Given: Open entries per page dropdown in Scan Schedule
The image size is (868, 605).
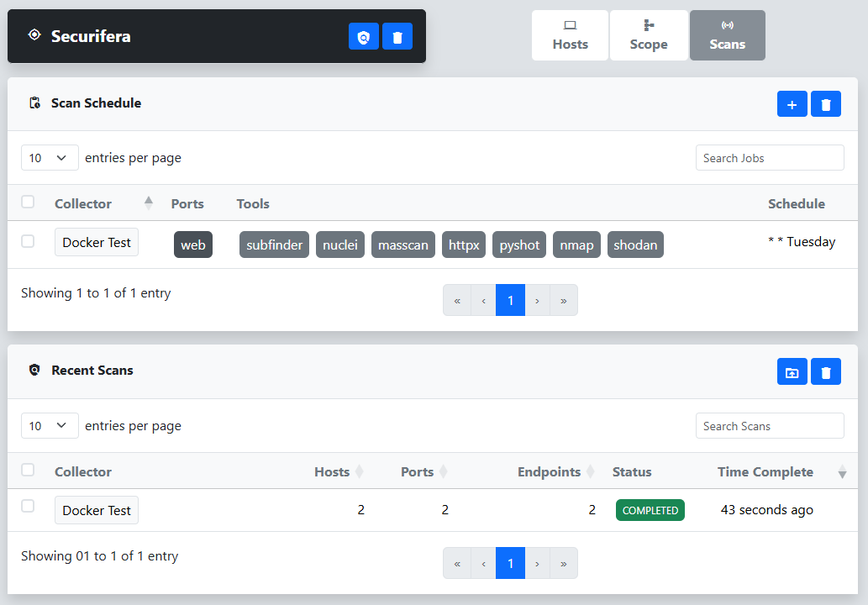Looking at the screenshot, I should coord(50,158).
